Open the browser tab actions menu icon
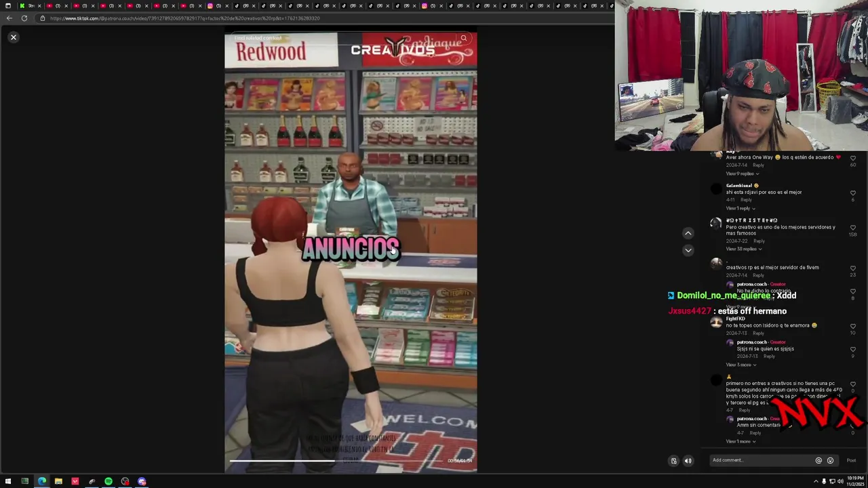The image size is (868, 488). [x=8, y=5]
